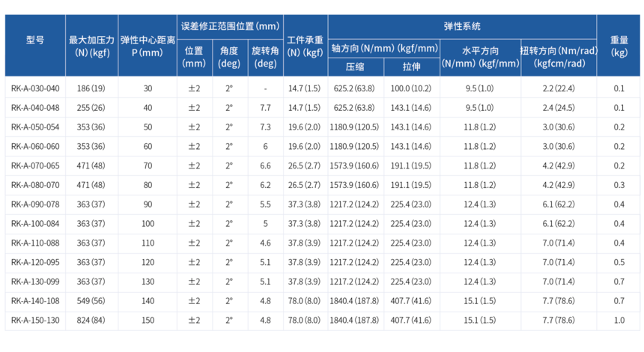Select weight 0.5 for RK-A-120-095

(x=619, y=262)
